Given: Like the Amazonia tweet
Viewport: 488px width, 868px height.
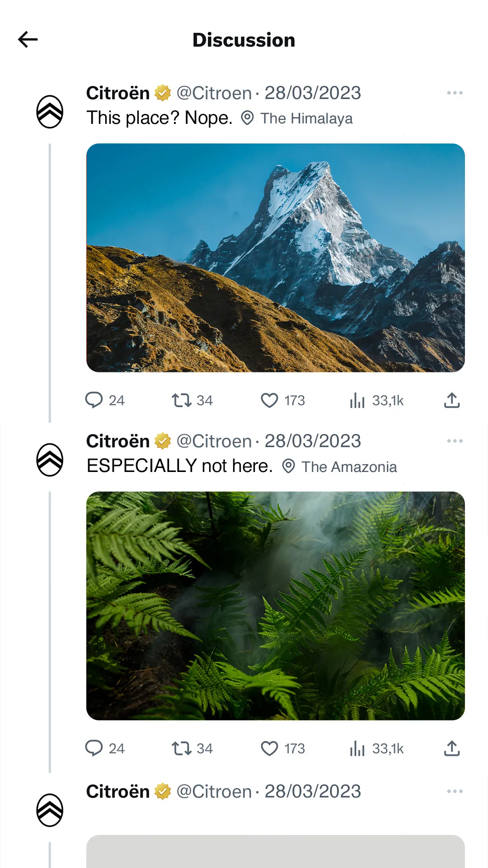Looking at the screenshot, I should pyautogui.click(x=270, y=748).
